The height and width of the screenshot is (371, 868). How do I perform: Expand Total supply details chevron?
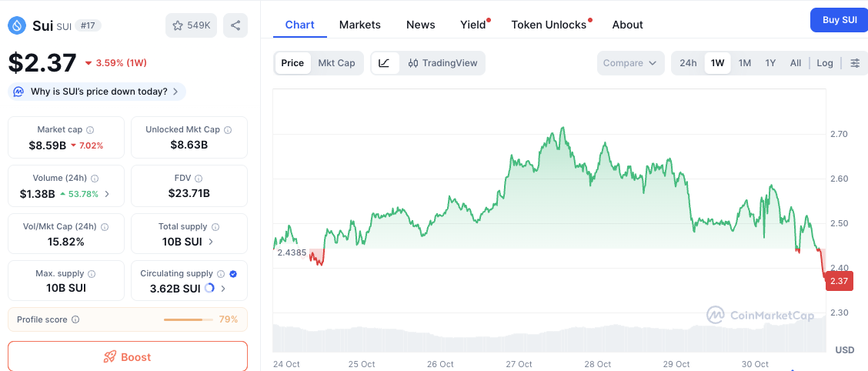coord(212,242)
